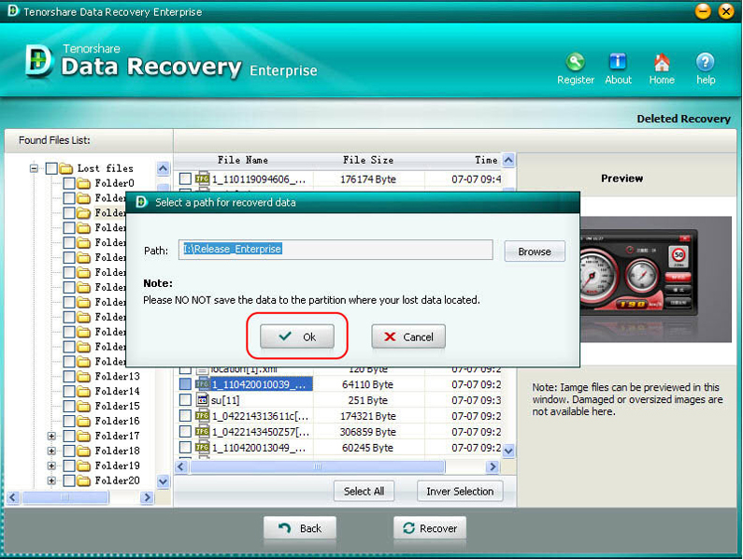Open help question mark icon
This screenshot has height=560, width=743.
(x=706, y=63)
